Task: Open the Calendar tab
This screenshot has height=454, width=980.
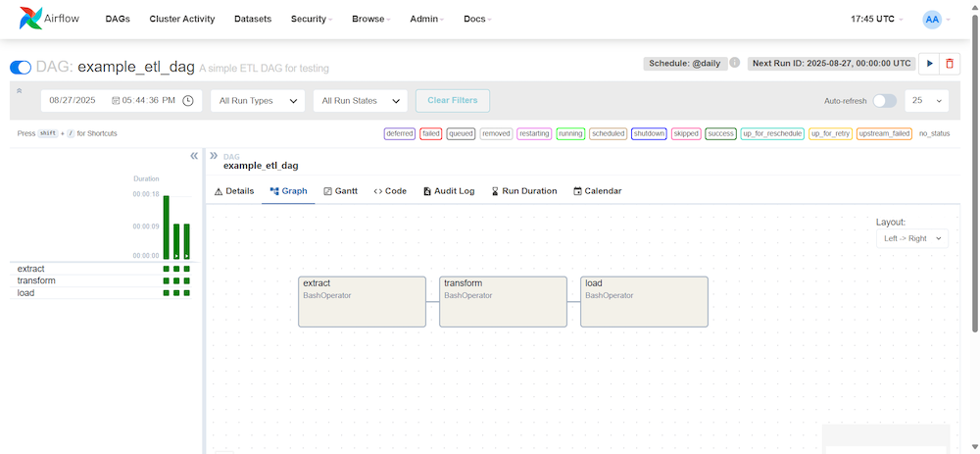Action: click(598, 191)
